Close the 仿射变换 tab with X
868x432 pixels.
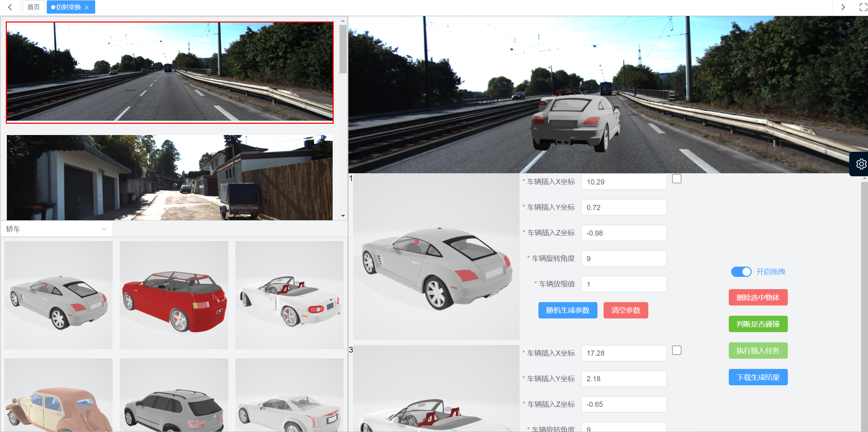[87, 8]
